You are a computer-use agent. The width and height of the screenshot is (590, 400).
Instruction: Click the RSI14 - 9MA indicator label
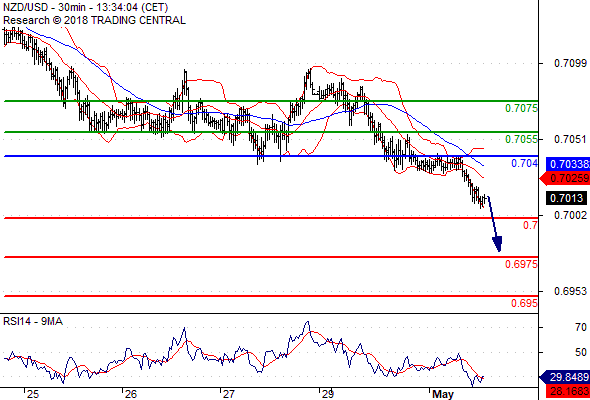33,321
